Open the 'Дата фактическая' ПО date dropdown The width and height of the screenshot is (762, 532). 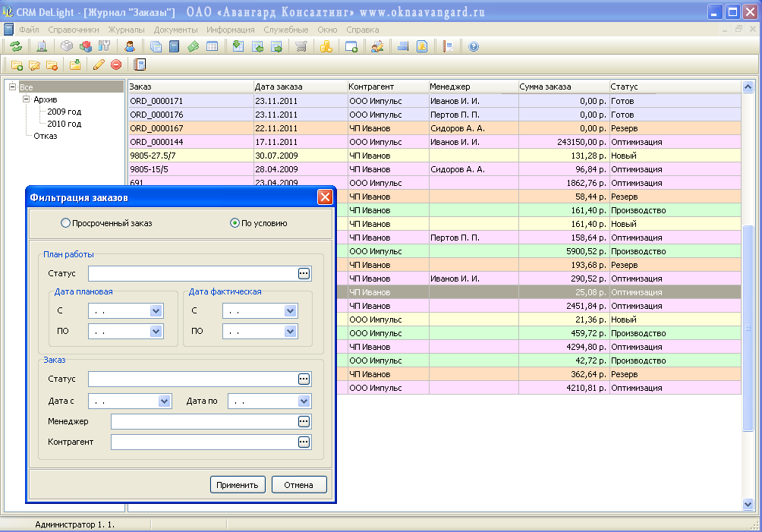(290, 331)
